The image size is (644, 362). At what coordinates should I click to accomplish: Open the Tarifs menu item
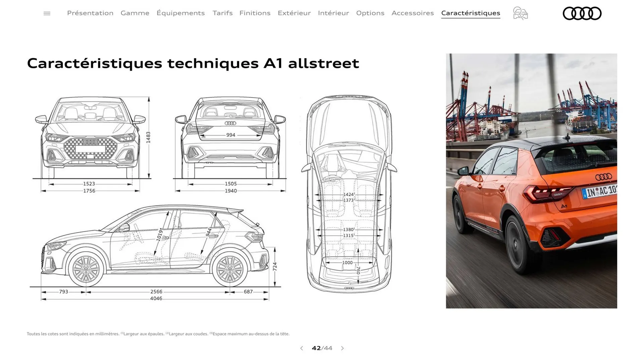tap(222, 13)
